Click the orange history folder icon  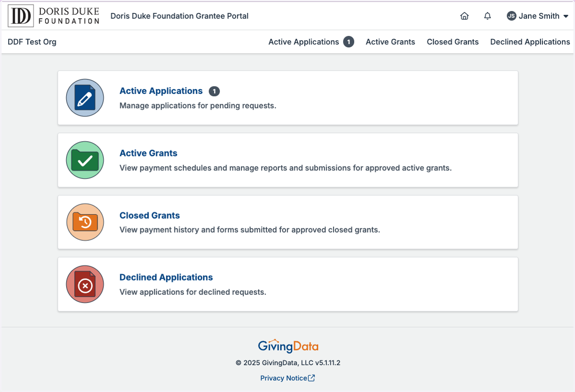tap(85, 222)
